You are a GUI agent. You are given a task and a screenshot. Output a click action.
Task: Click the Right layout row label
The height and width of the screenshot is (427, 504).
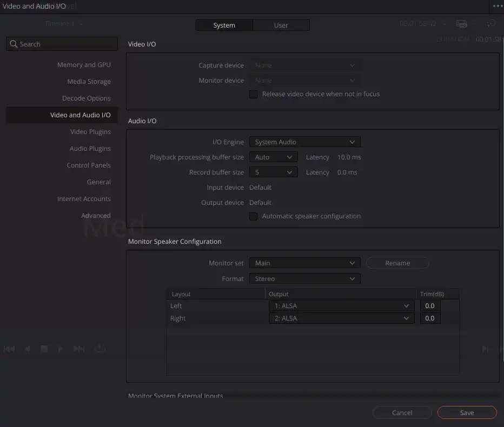pyautogui.click(x=178, y=318)
